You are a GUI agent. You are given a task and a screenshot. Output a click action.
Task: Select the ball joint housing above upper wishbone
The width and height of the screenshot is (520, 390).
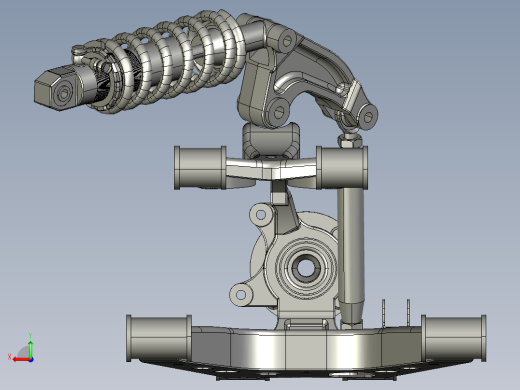coord(271,140)
